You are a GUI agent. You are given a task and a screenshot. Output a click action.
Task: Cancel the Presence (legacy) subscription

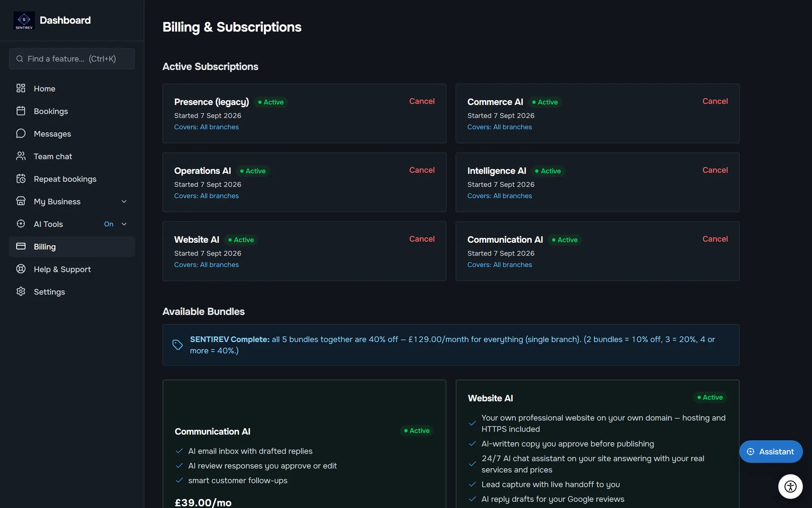(x=422, y=101)
